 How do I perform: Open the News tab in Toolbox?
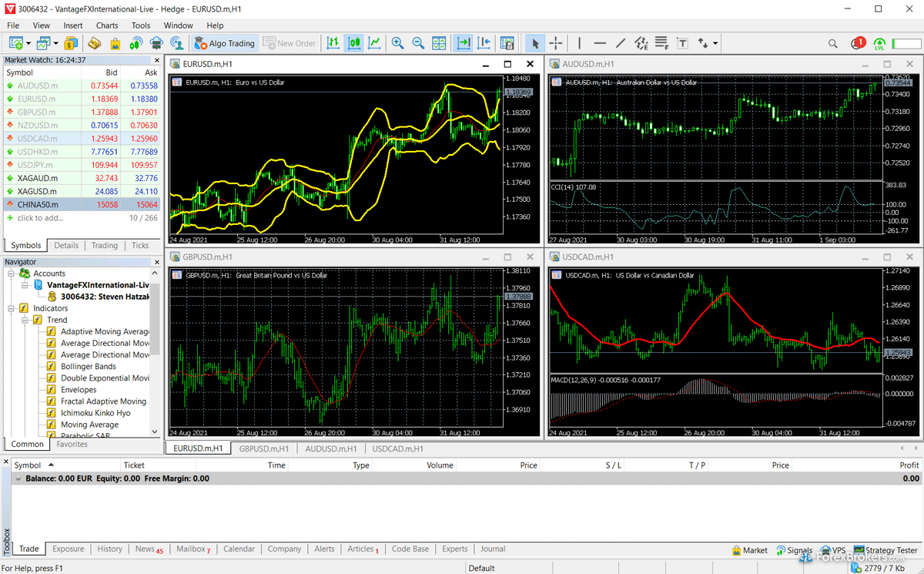click(149, 549)
